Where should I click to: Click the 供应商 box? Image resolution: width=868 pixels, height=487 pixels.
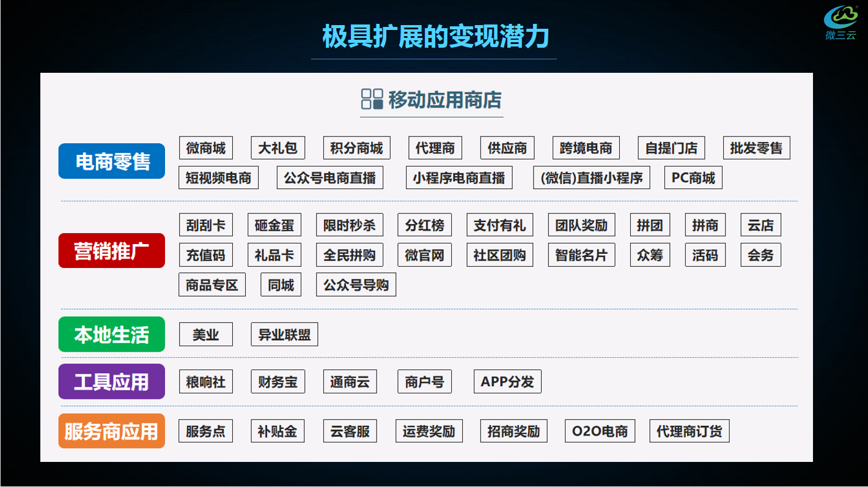pyautogui.click(x=507, y=148)
